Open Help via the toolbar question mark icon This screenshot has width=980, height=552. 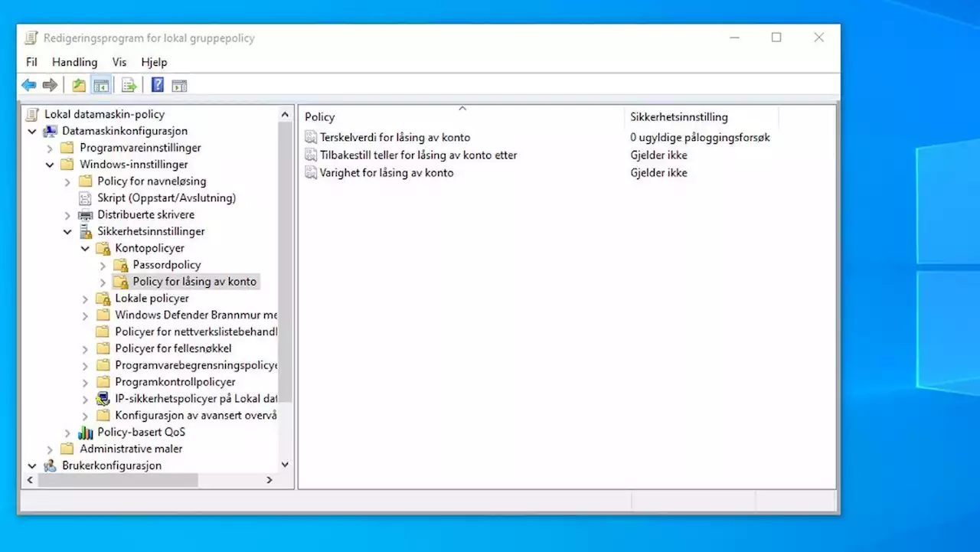tap(158, 85)
